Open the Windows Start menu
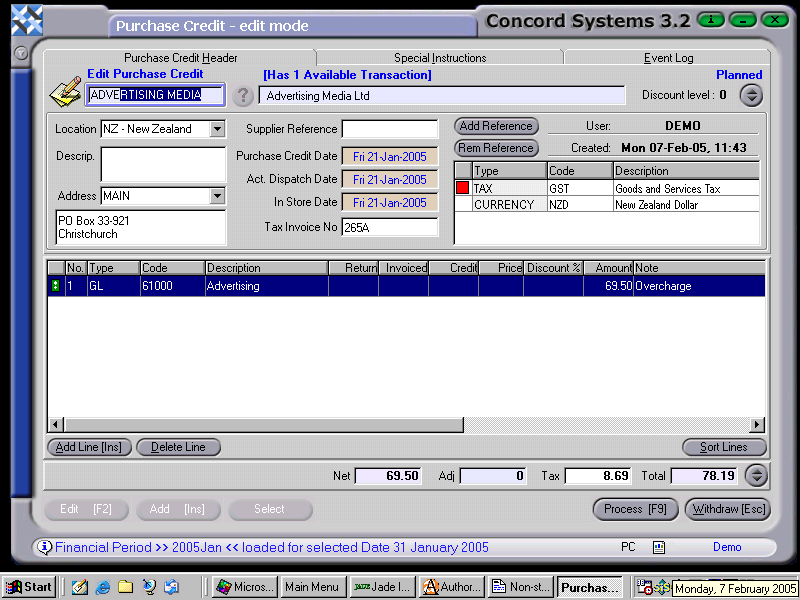Screen dimensions: 800x600 pyautogui.click(x=28, y=587)
